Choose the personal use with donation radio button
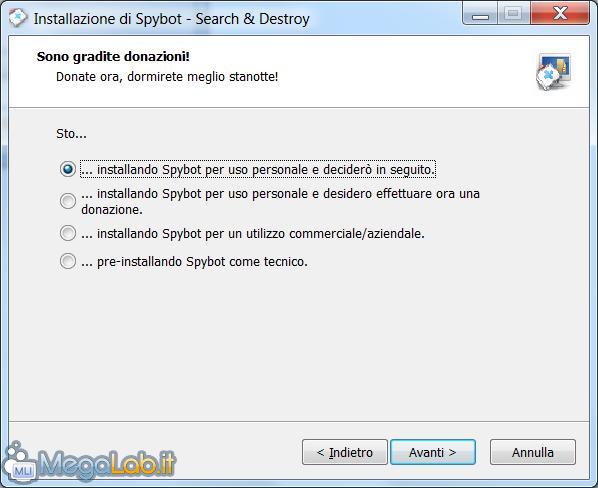The image size is (598, 488). coord(68,201)
